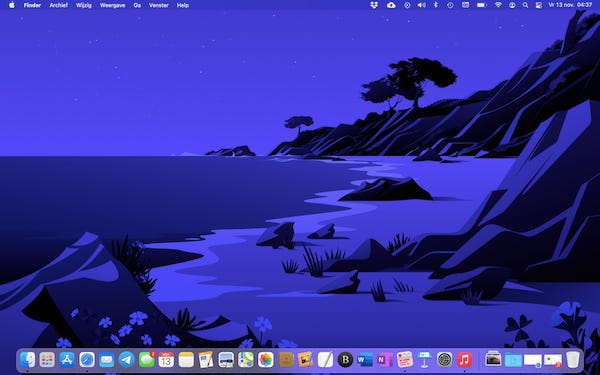600x375 pixels.
Task: Open the pink sticky-note app icon
Action: click(x=404, y=360)
